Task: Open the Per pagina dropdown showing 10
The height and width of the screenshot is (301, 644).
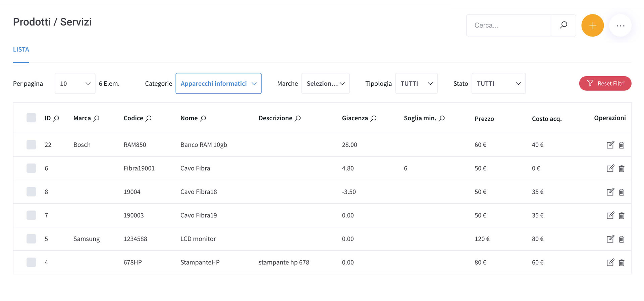Action: [x=75, y=83]
